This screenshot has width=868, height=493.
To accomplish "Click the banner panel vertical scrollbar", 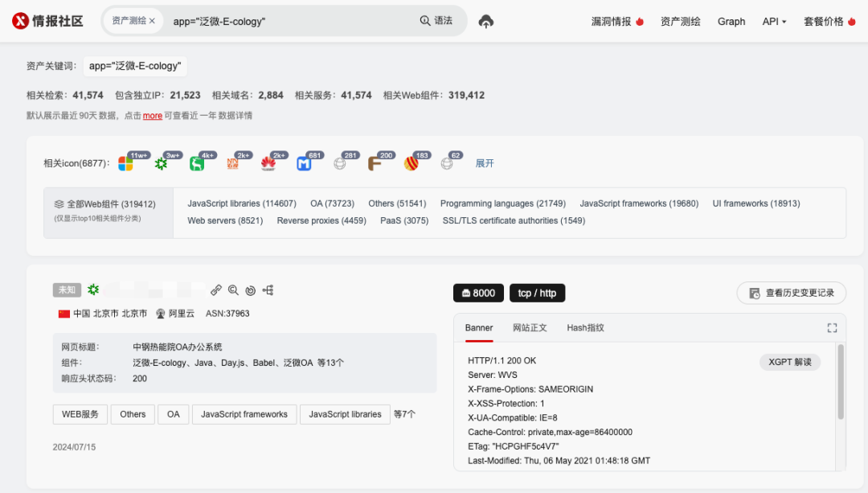I will (841, 382).
